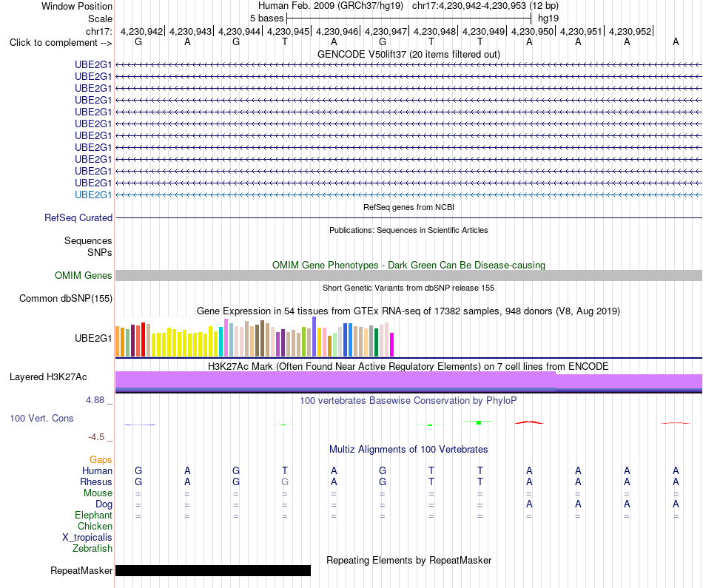Viewport: 703px width, 588px height.
Task: Click the chr17:4,230,942-4,230,953 (12 bp) position text
Action: click(x=485, y=6)
